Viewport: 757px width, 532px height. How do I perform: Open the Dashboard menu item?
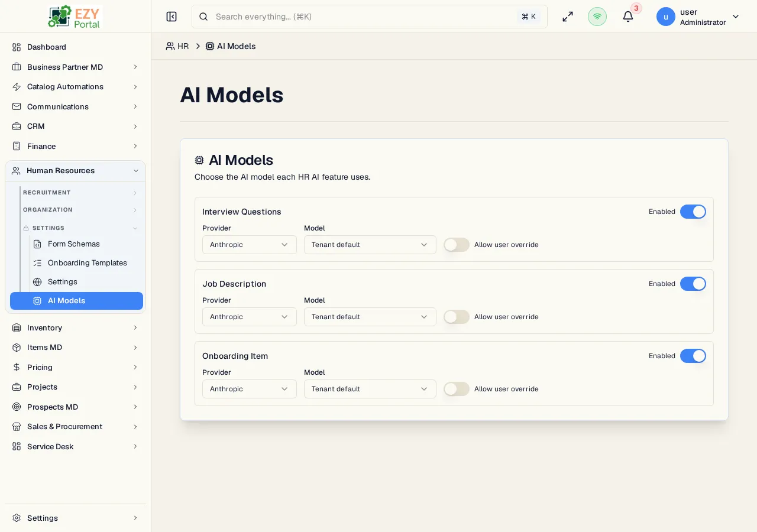[x=76, y=47]
